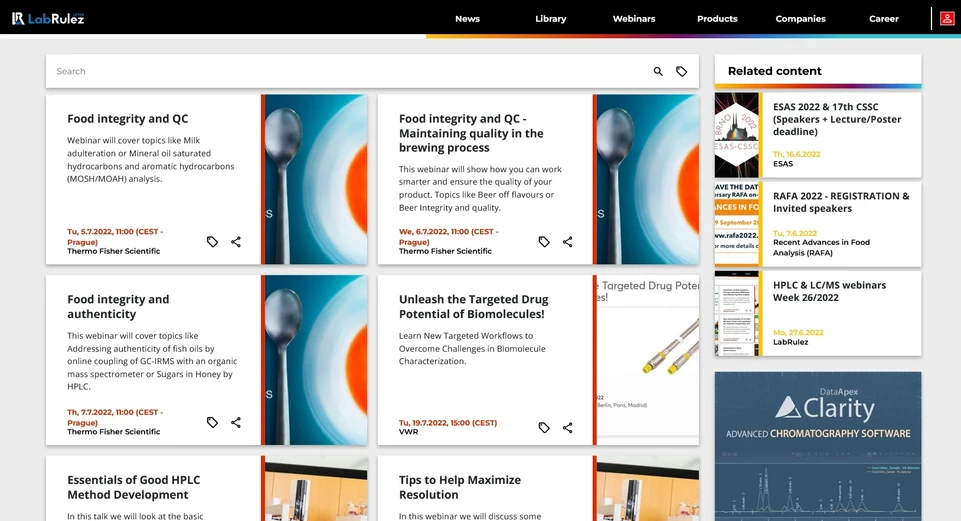961x521 pixels.
Task: Open the News menu
Action: [x=467, y=18]
